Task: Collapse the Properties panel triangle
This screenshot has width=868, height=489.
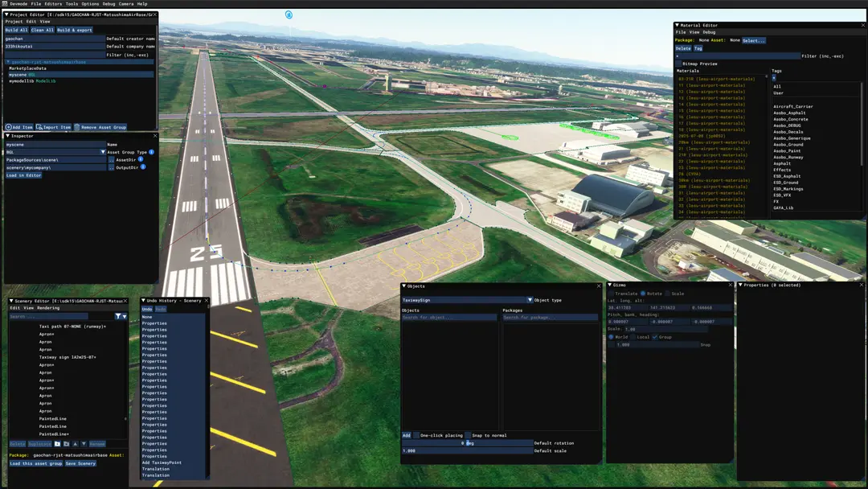Action: tap(740, 285)
